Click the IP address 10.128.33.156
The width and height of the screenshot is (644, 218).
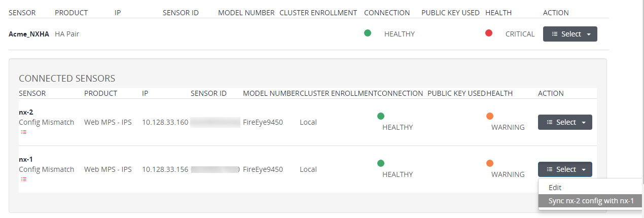point(165,169)
